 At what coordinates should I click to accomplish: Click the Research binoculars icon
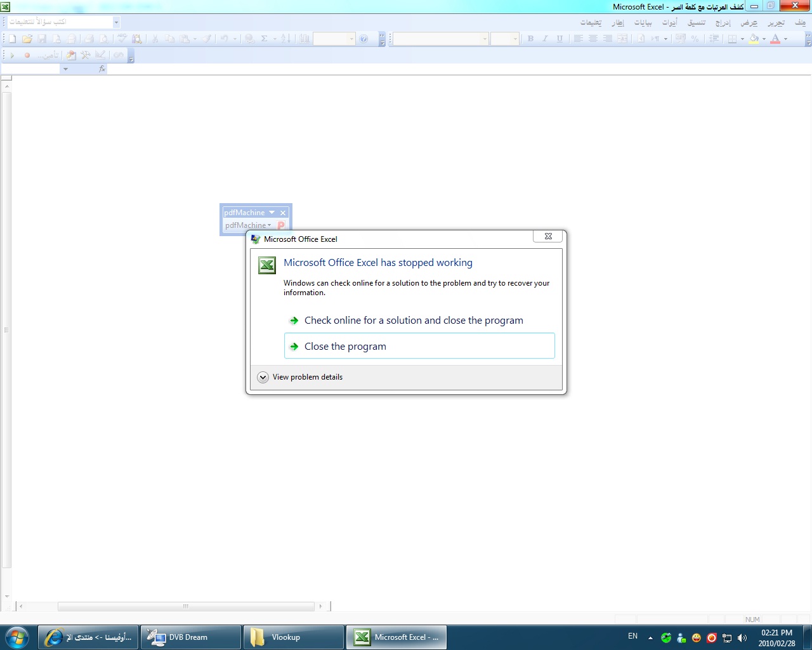(x=136, y=39)
